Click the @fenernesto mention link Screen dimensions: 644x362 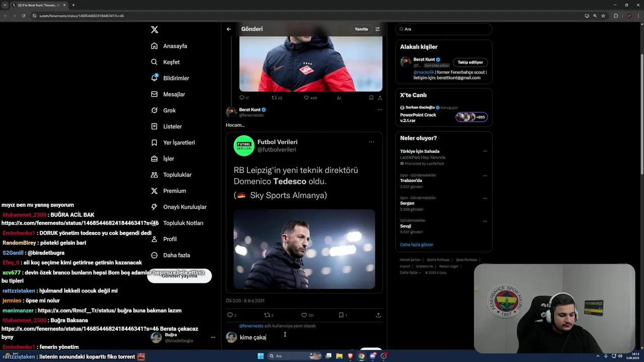point(251,326)
